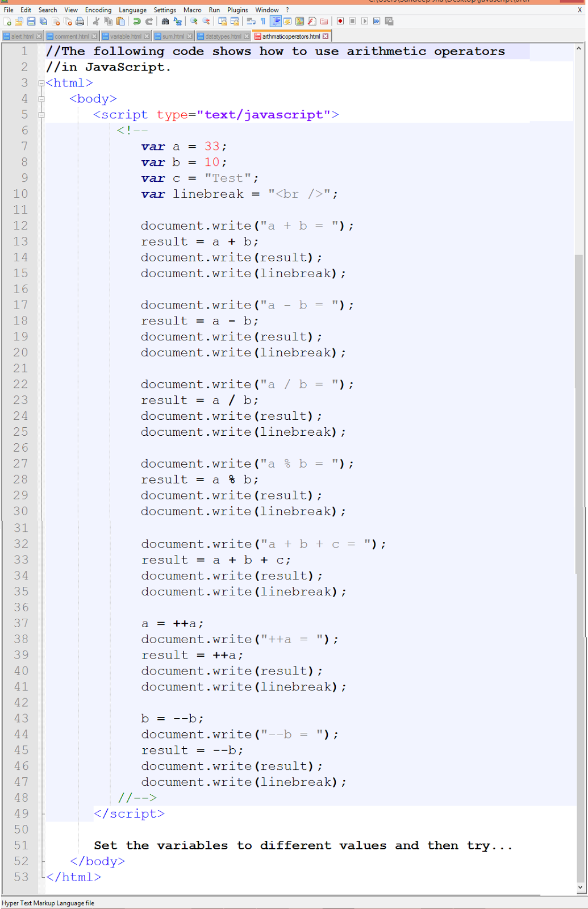Open the Function List panel icon
The height and width of the screenshot is (909, 588).
pos(312,21)
